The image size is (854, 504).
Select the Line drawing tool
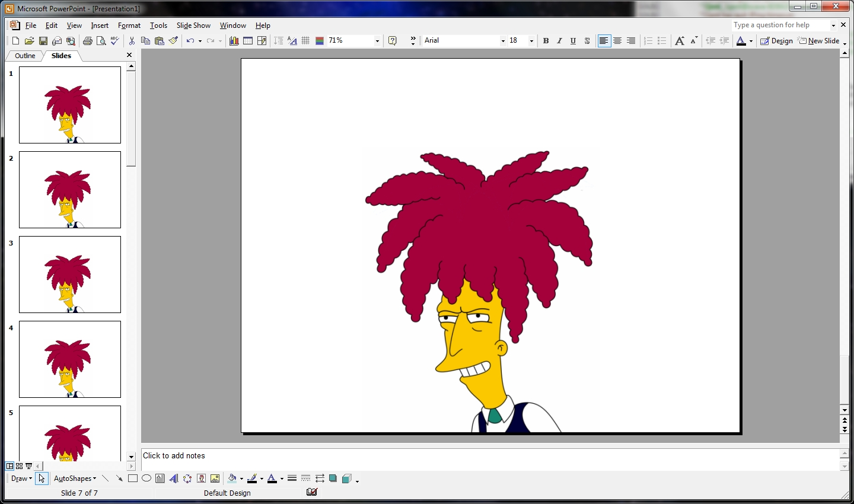click(x=106, y=479)
